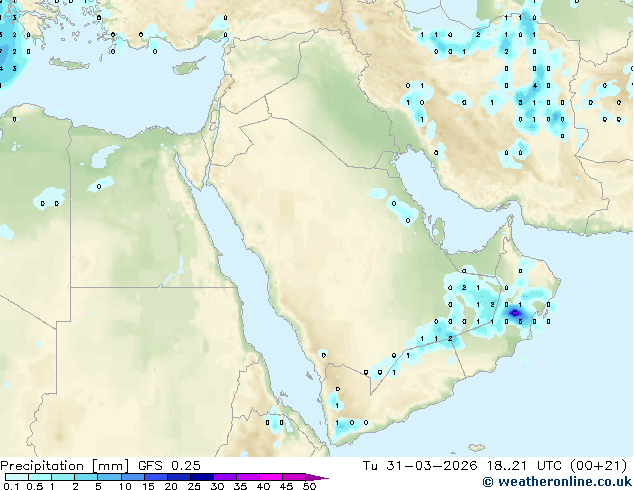Click the 15–20 mm legend color swatch

coord(156,477)
